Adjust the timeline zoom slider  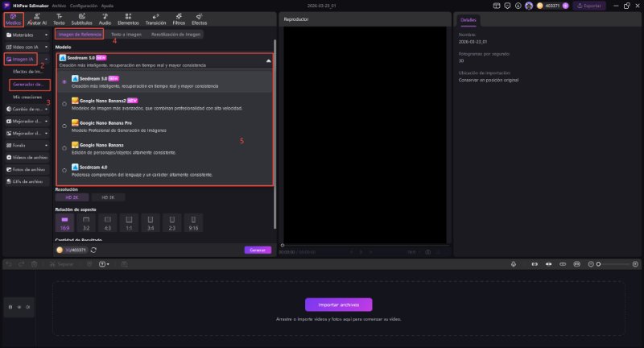(x=597, y=264)
